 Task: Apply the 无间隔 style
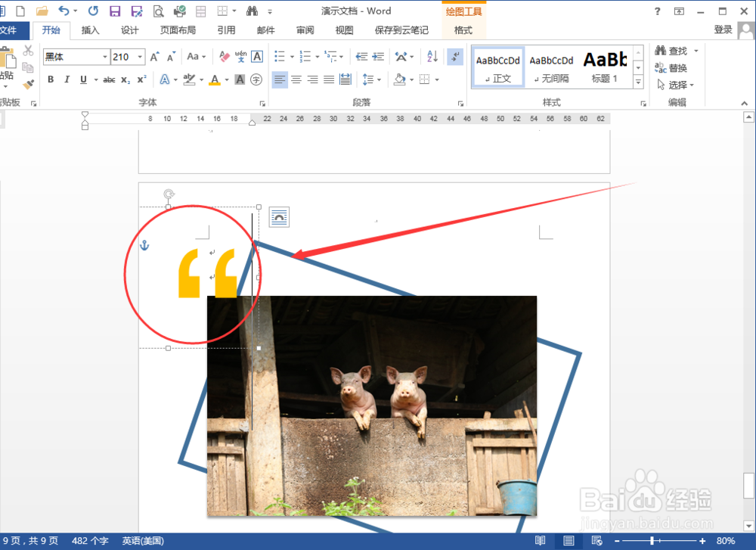coord(552,67)
